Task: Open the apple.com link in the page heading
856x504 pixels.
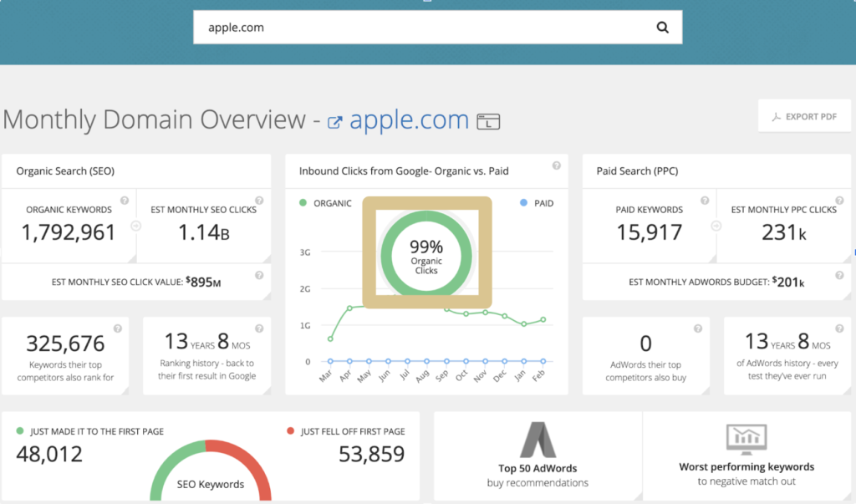Action: [x=409, y=120]
